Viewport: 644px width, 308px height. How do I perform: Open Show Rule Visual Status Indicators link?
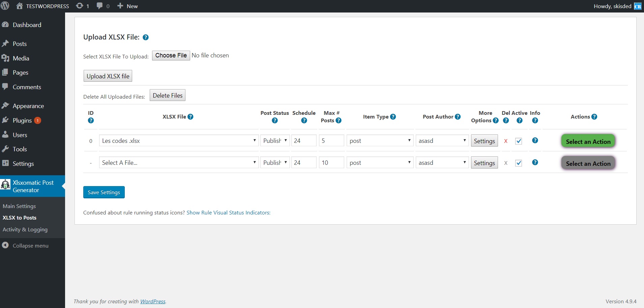coord(228,213)
